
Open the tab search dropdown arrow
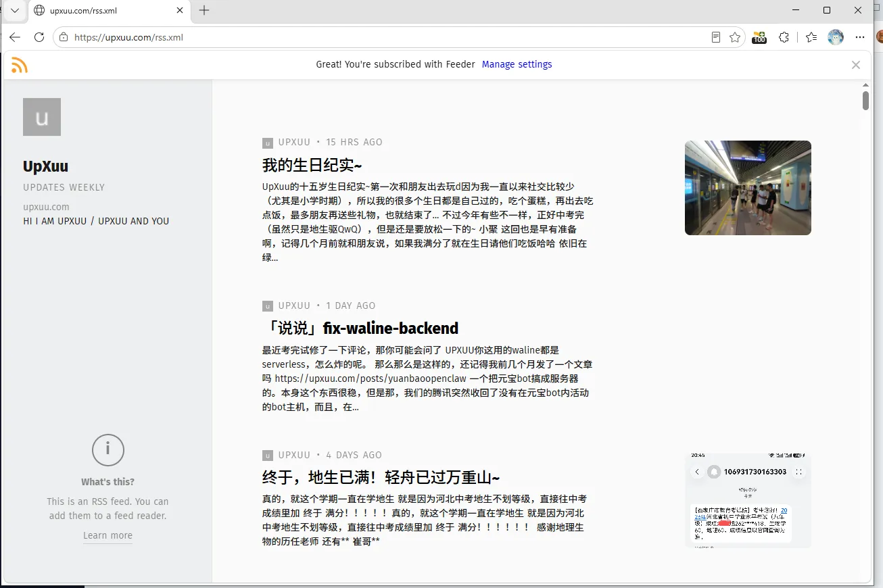14,10
